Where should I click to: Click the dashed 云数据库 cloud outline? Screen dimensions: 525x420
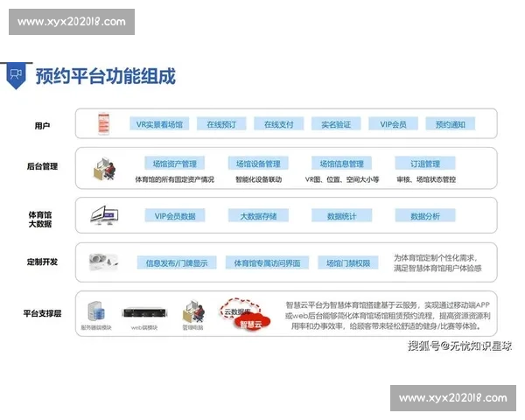click(239, 310)
